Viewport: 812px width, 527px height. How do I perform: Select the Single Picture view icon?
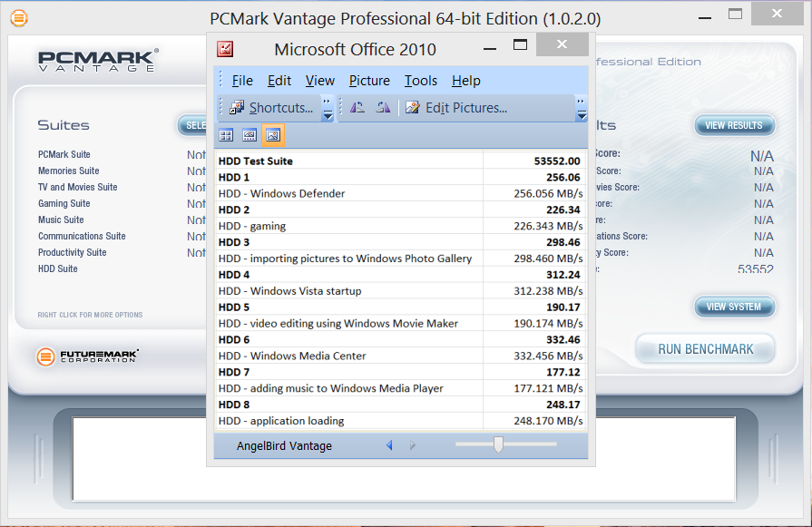(272, 135)
